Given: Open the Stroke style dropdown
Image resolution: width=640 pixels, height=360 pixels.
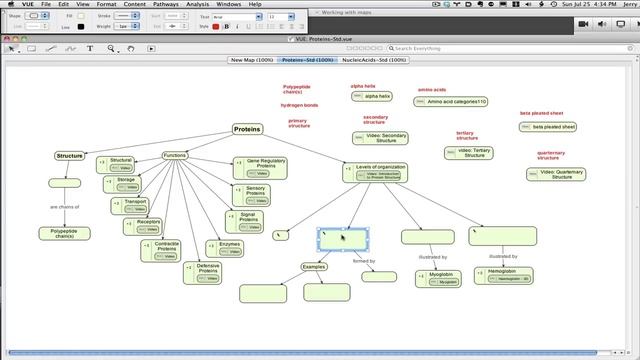Looking at the screenshot, I should pos(127,16).
